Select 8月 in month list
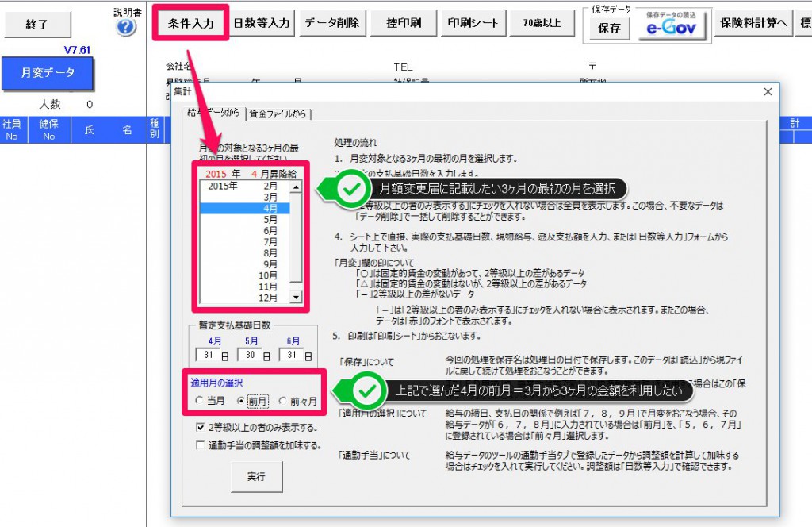This screenshot has height=527, width=812. tap(244, 253)
